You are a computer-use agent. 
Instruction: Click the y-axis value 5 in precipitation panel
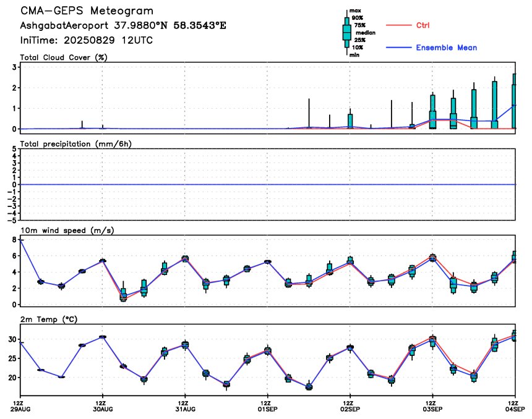[x=14, y=149]
